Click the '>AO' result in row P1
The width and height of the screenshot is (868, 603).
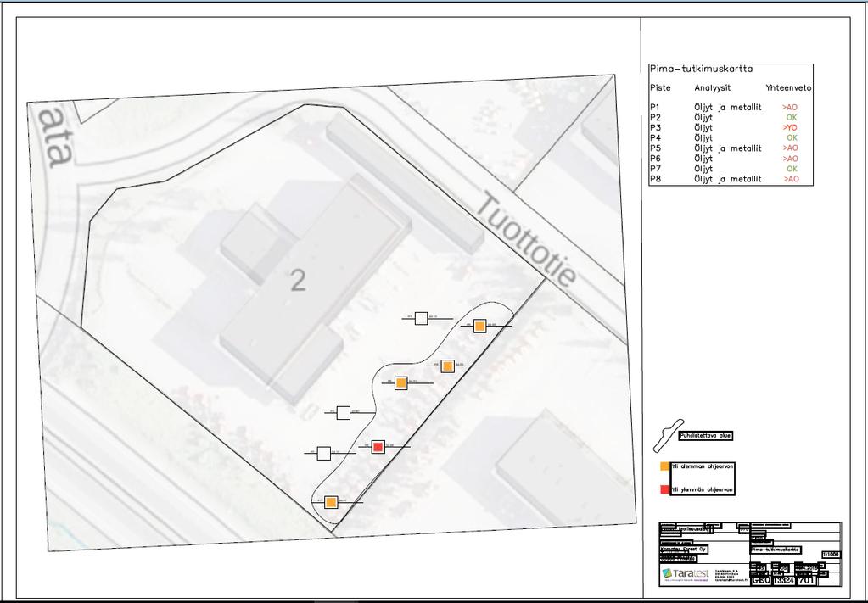pos(790,108)
